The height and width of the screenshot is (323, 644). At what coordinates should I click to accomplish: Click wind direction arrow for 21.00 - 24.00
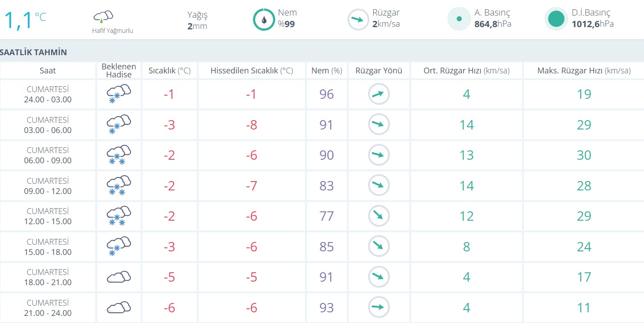click(379, 307)
